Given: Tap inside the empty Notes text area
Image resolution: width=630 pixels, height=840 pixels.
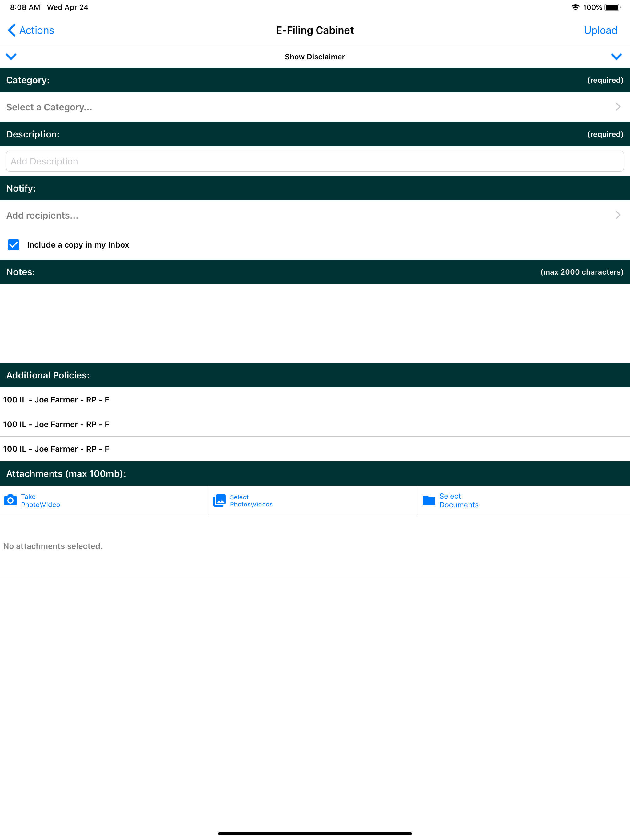Looking at the screenshot, I should pyautogui.click(x=315, y=323).
